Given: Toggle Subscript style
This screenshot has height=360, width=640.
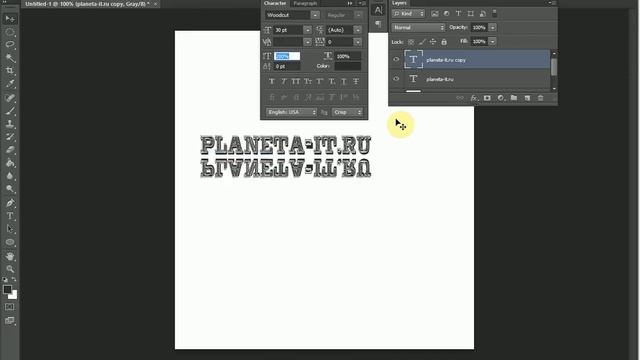Looking at the screenshot, I should pyautogui.click(x=332, y=82).
